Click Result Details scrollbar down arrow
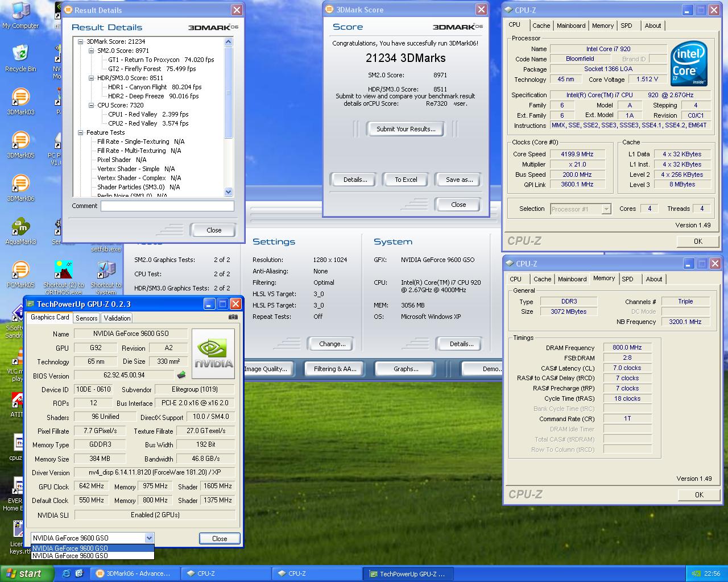Image resolution: width=728 pixels, height=582 pixels. click(x=228, y=192)
